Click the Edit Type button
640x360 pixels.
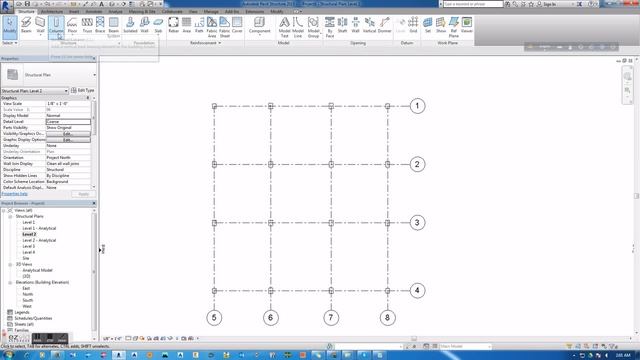[82, 90]
